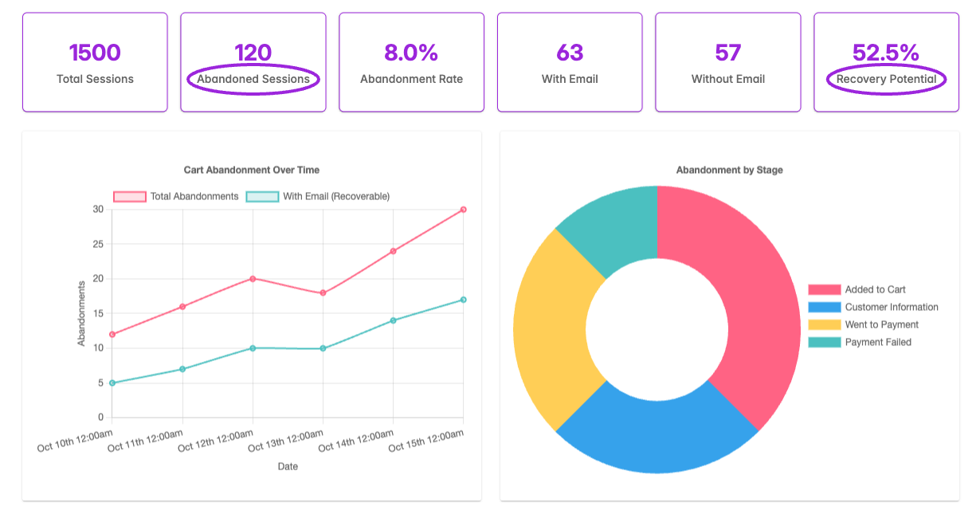Select the Abandoned Sessions card with 120

click(253, 62)
